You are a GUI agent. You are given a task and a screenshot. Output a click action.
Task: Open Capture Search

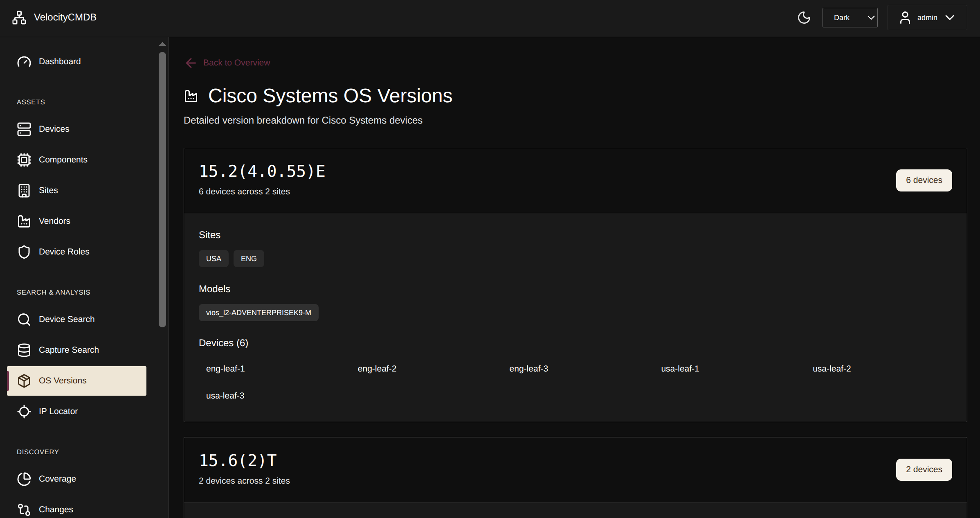click(x=77, y=350)
